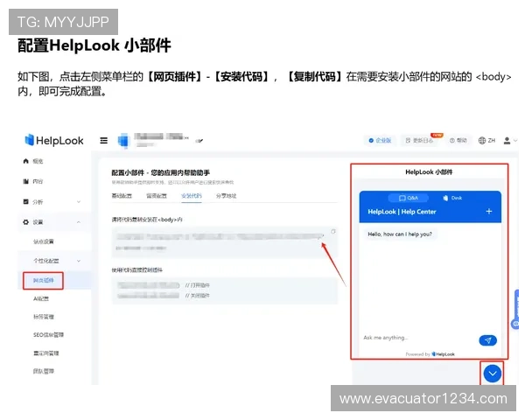
Task: Click the 关闭插件 code line
Action: [164, 296]
